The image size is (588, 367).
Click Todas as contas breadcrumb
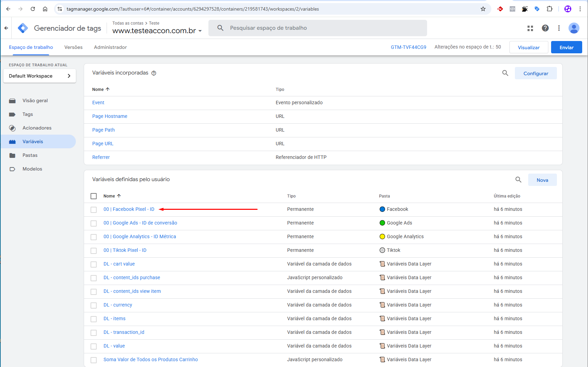click(x=128, y=23)
